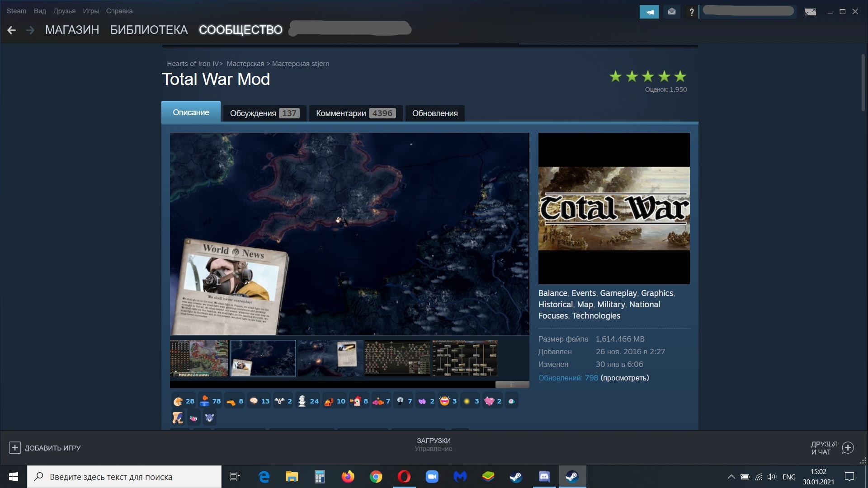868x488 pixels.
Task: Click the add game plus icon
Action: point(14,448)
